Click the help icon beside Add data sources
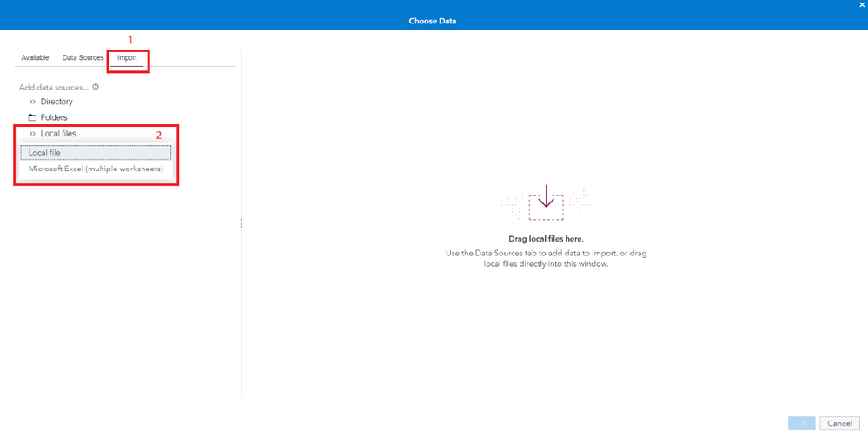Viewport: 868px width, 431px height. tap(96, 87)
